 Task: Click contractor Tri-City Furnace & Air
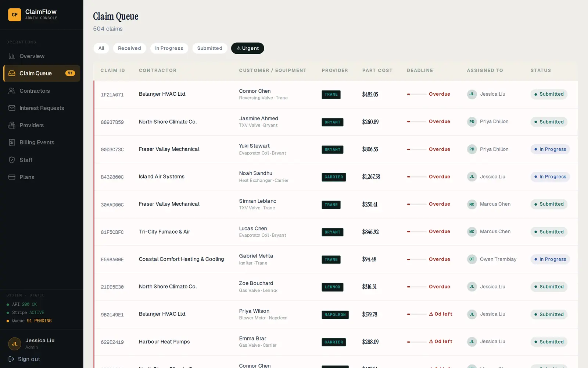164,231
